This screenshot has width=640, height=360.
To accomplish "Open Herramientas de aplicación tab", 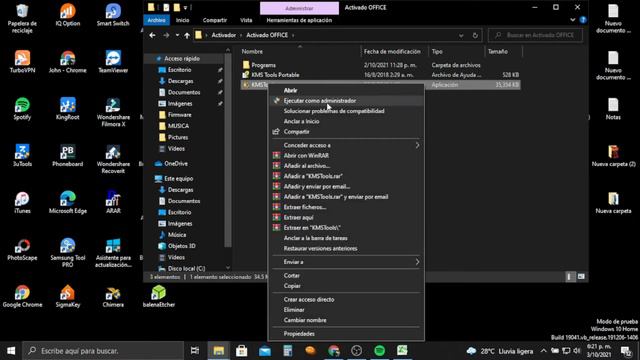I will tap(299, 20).
